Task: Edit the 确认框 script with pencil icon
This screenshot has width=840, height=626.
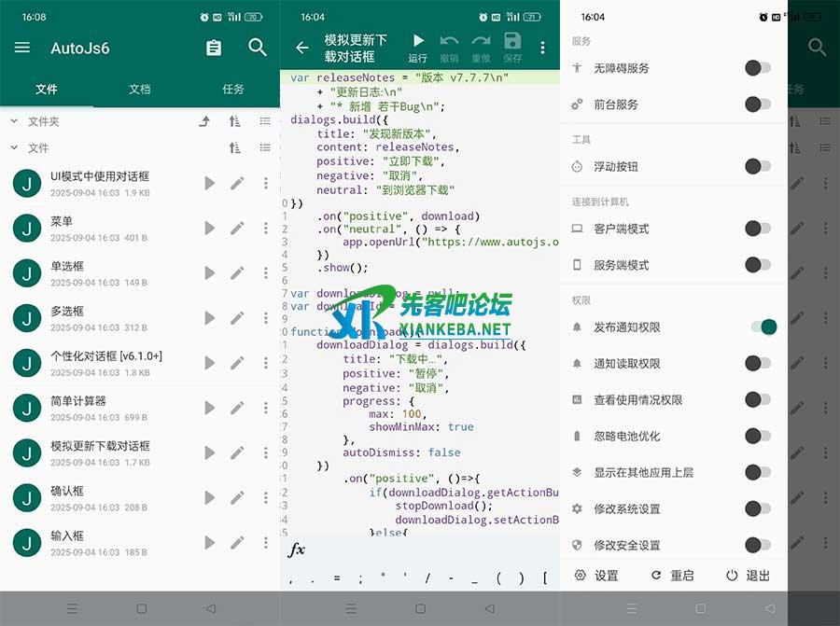Action: tap(237, 497)
